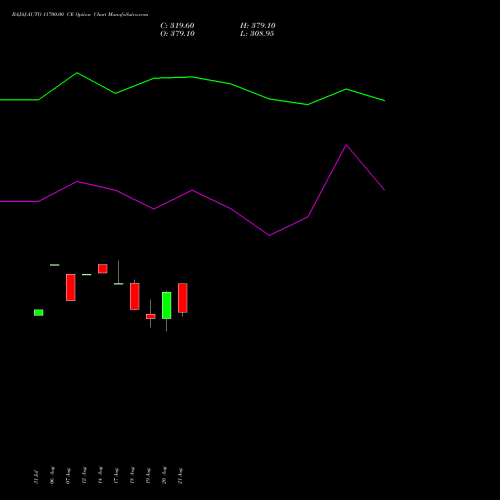Click the green candlestick above 31 Jul
This screenshot has width=500, height=500.
pos(39,313)
